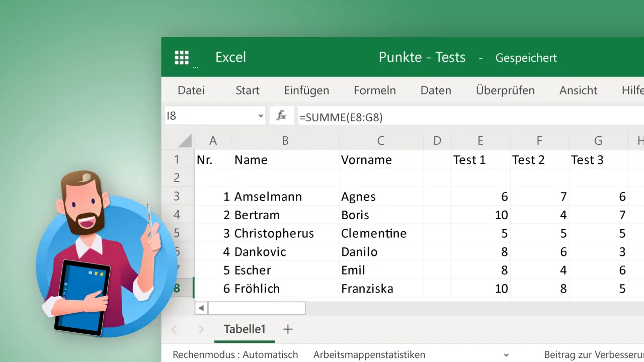644x362 pixels.
Task: Click the horizontal scrollbar
Action: point(257,308)
